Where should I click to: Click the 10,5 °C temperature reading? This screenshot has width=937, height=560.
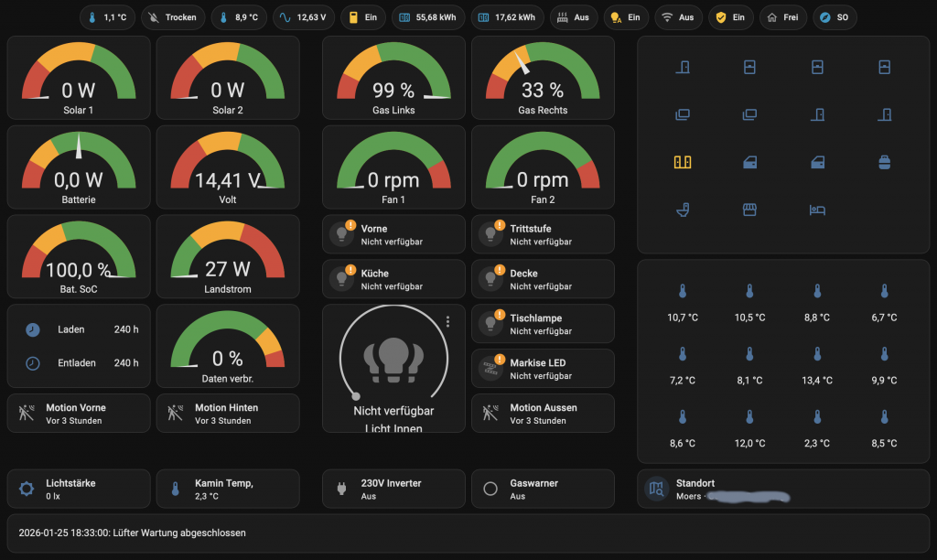pos(749,318)
